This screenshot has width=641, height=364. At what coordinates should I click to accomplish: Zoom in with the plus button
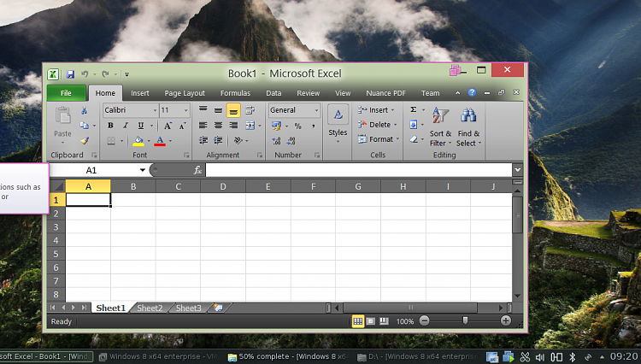pyautogui.click(x=506, y=321)
